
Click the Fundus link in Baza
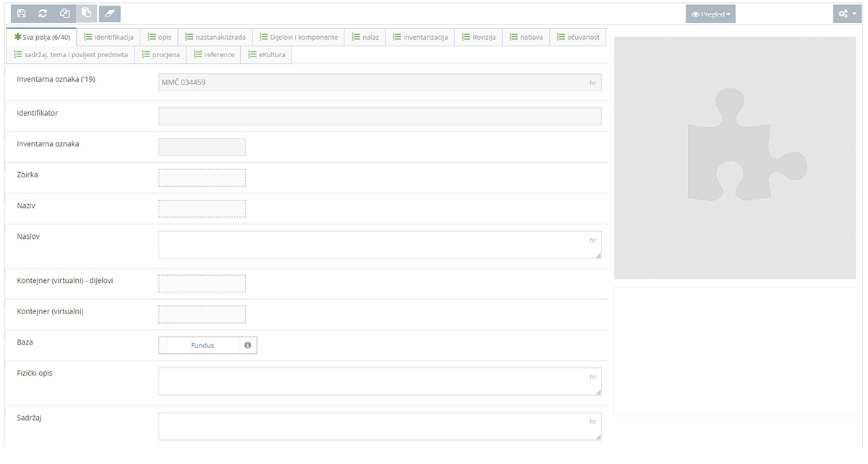203,345
